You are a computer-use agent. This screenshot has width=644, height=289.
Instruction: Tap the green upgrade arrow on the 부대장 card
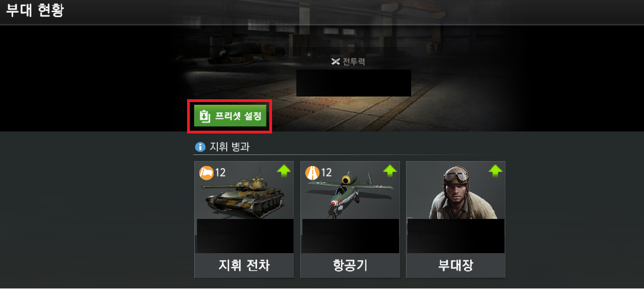(496, 171)
